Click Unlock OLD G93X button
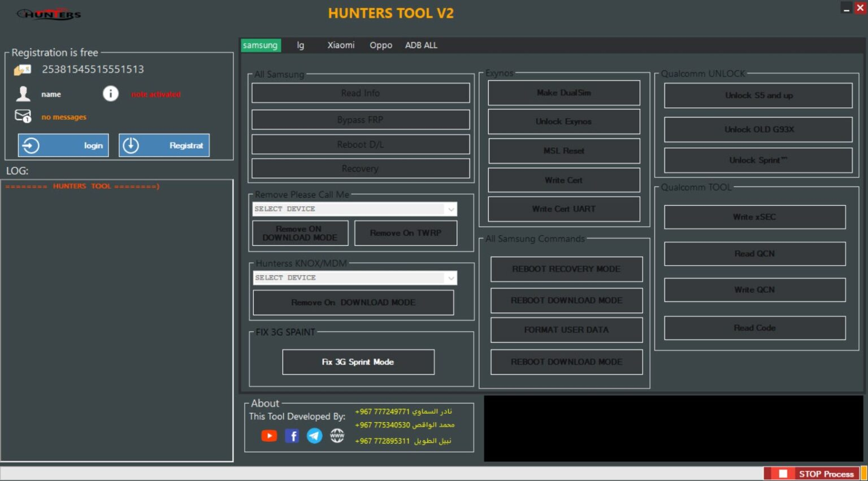The height and width of the screenshot is (481, 868). [758, 129]
